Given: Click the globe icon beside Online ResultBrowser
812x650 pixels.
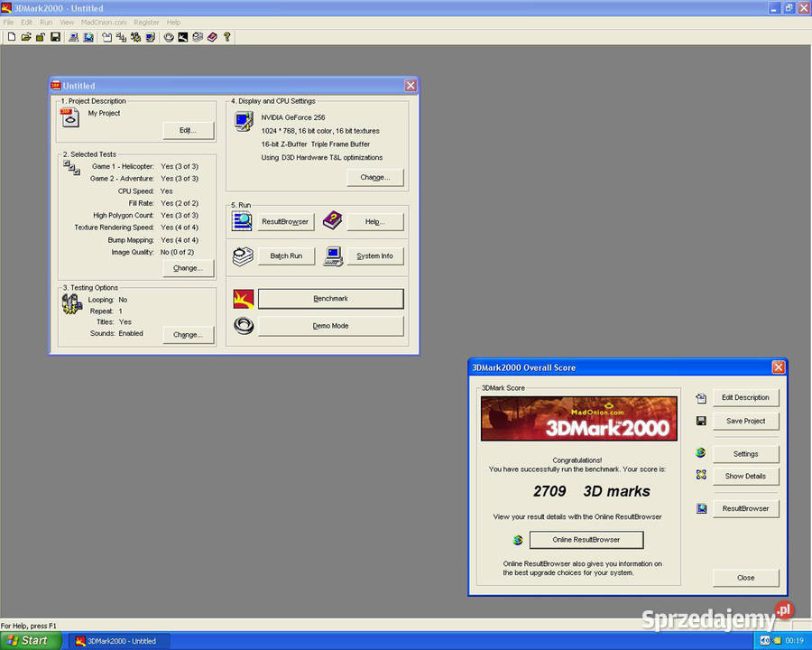Looking at the screenshot, I should click(x=517, y=540).
